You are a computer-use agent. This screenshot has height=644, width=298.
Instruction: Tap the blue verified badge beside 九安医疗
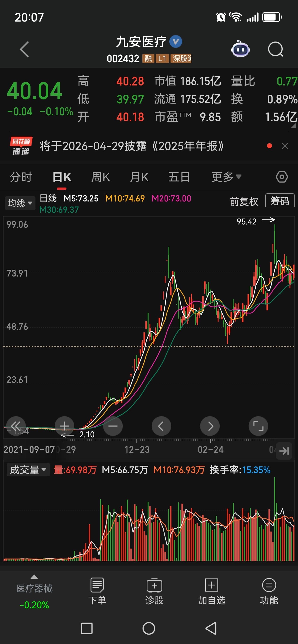coord(175,41)
